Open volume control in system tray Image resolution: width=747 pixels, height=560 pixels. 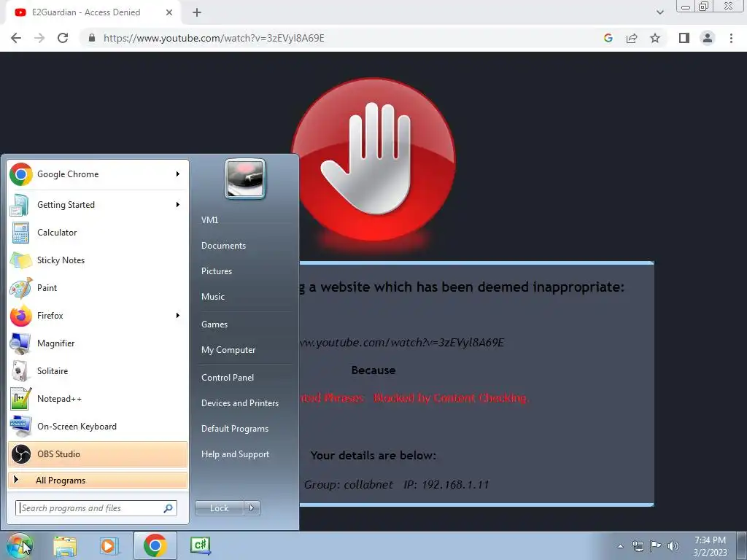pos(673,546)
